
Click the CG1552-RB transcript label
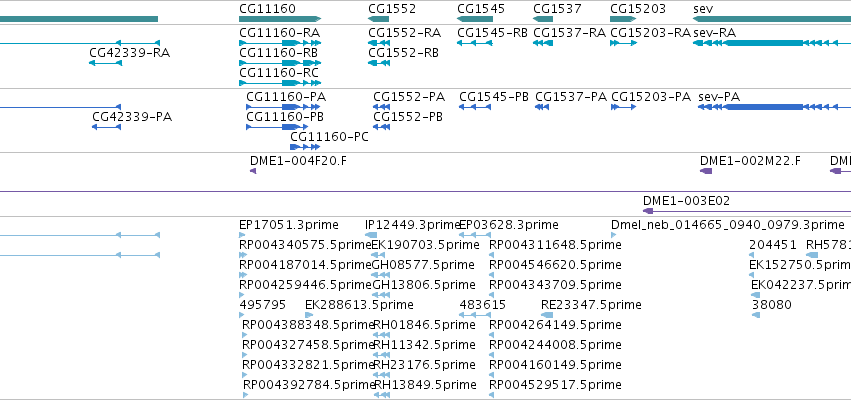tap(403, 53)
